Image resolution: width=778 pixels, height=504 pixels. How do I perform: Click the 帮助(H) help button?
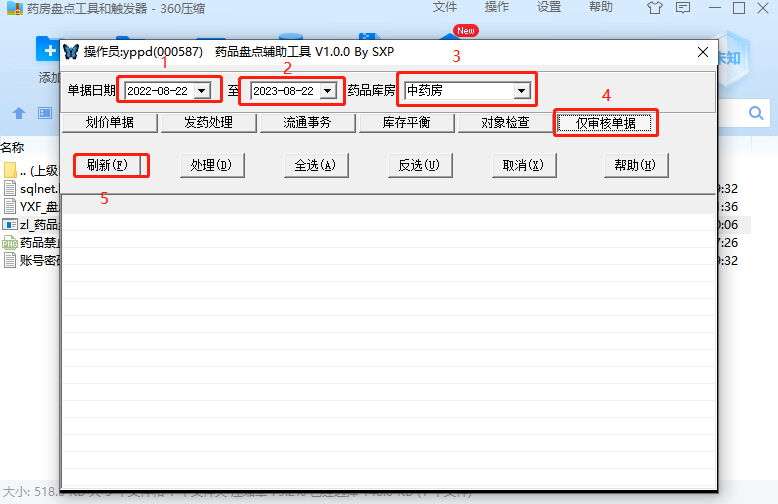click(636, 165)
